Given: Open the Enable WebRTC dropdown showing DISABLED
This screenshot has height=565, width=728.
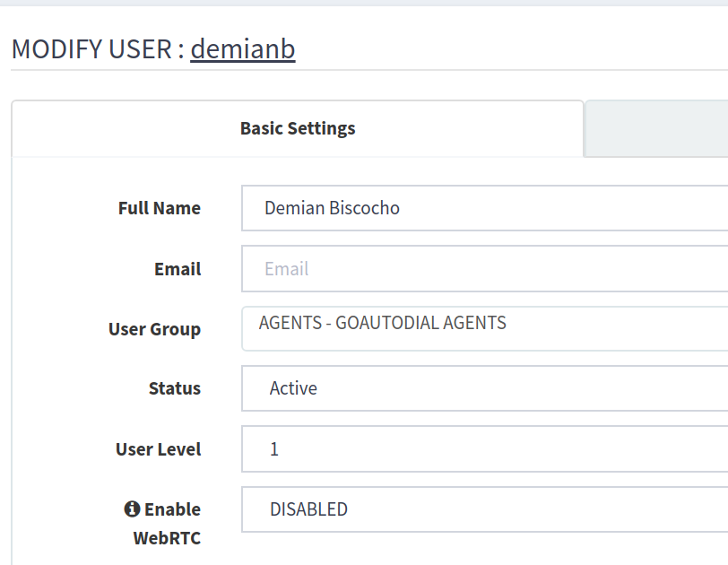Looking at the screenshot, I should click(485, 509).
